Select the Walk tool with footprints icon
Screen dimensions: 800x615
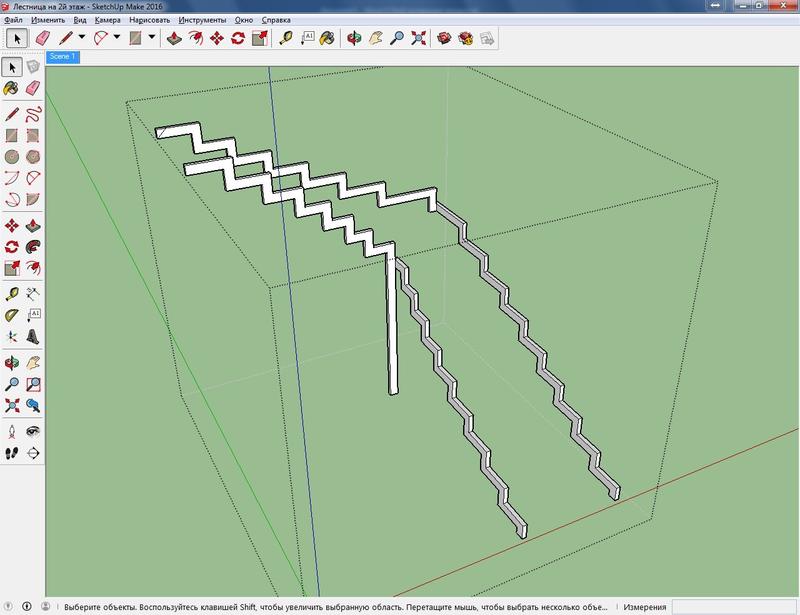[11, 452]
